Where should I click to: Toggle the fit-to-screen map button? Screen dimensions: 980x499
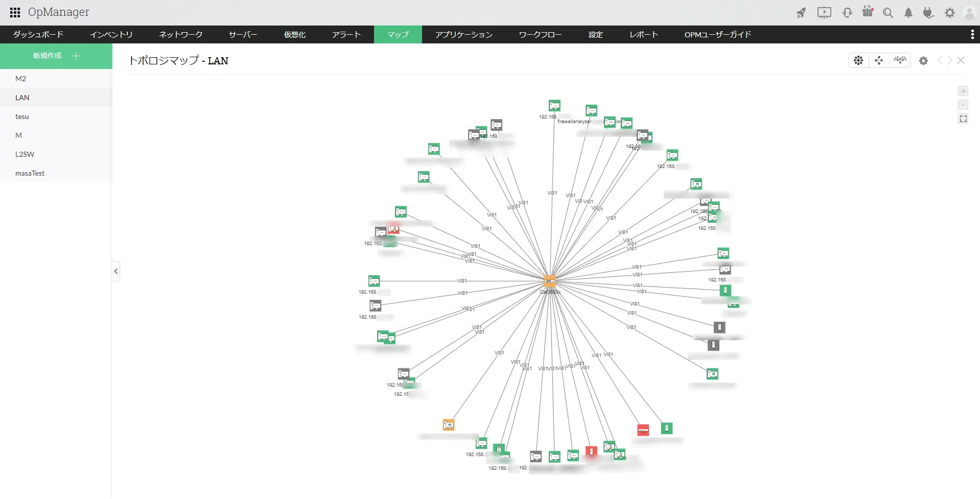[963, 118]
